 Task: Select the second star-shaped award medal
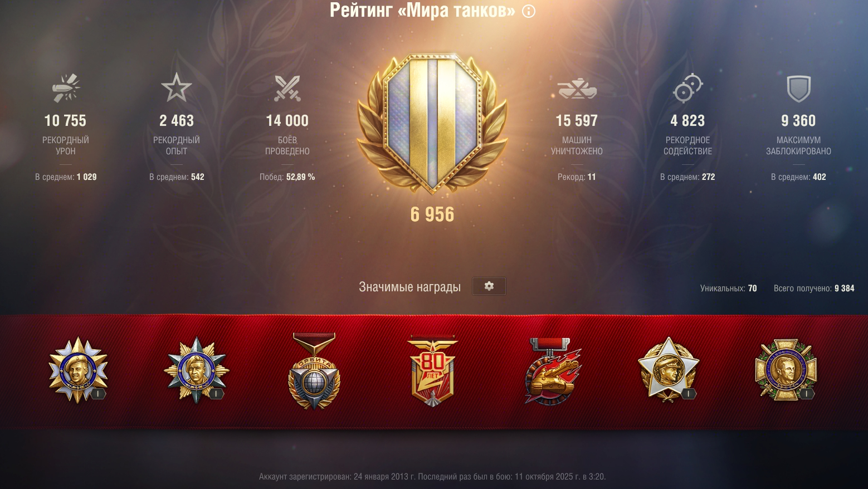[x=196, y=370]
